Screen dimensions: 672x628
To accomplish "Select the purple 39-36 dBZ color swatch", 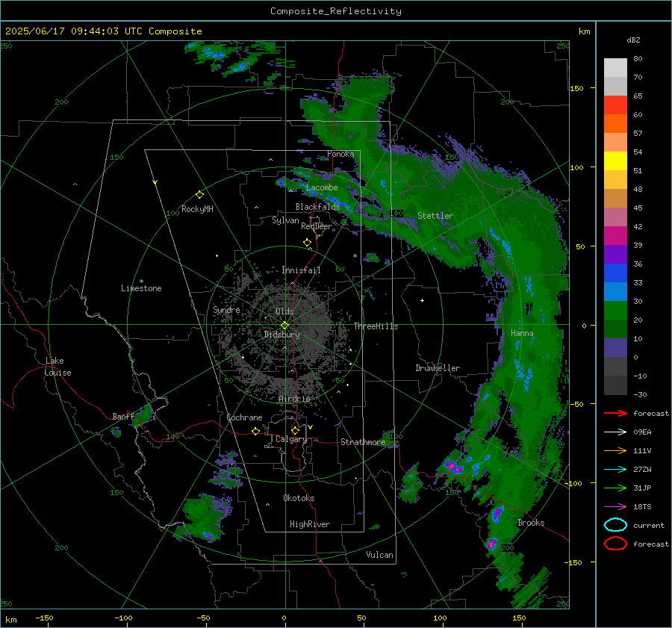I will point(615,255).
